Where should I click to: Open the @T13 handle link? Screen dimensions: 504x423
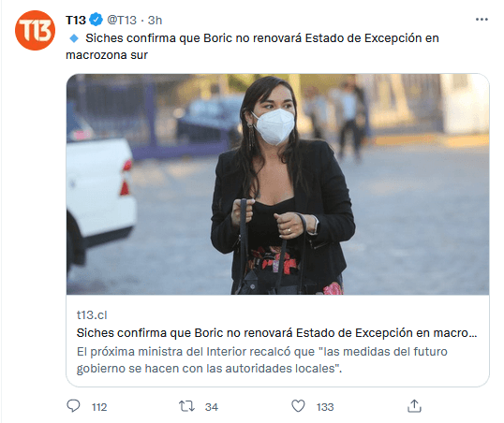(x=122, y=20)
